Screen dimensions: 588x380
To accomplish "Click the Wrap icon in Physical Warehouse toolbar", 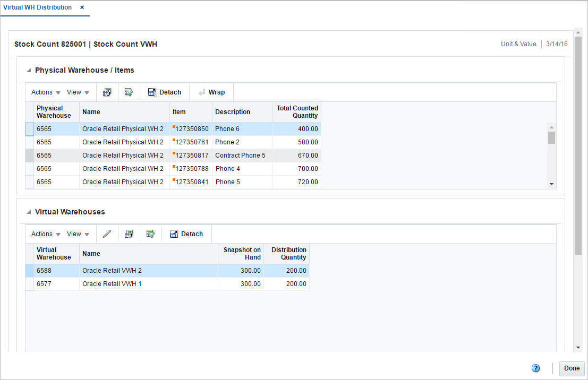I will click(211, 92).
